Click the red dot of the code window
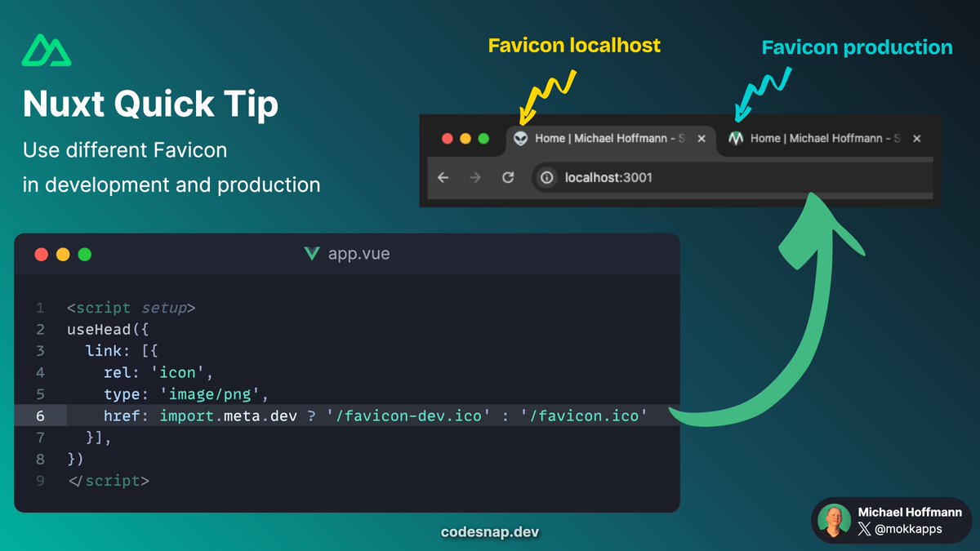This screenshot has height=551, width=980. click(x=42, y=255)
